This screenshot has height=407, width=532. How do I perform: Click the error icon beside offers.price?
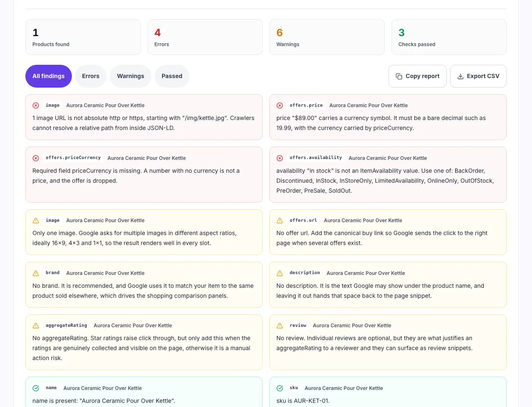[280, 105]
